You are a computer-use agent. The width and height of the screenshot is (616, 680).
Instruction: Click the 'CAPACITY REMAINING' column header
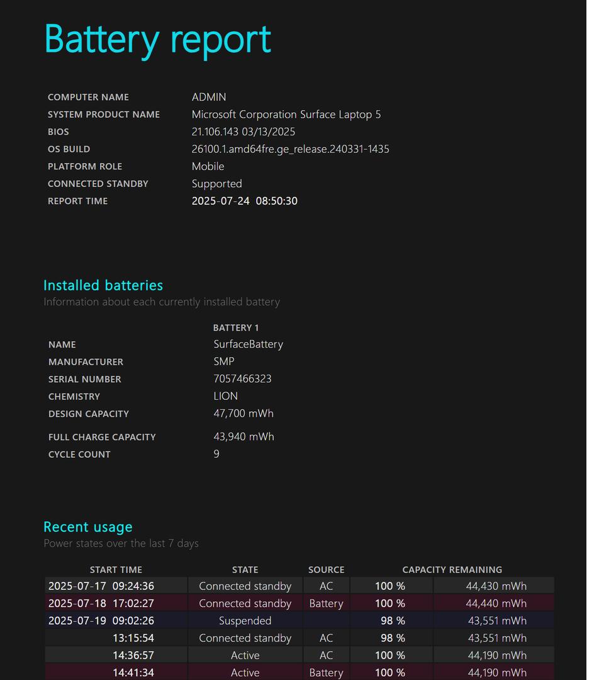point(452,570)
